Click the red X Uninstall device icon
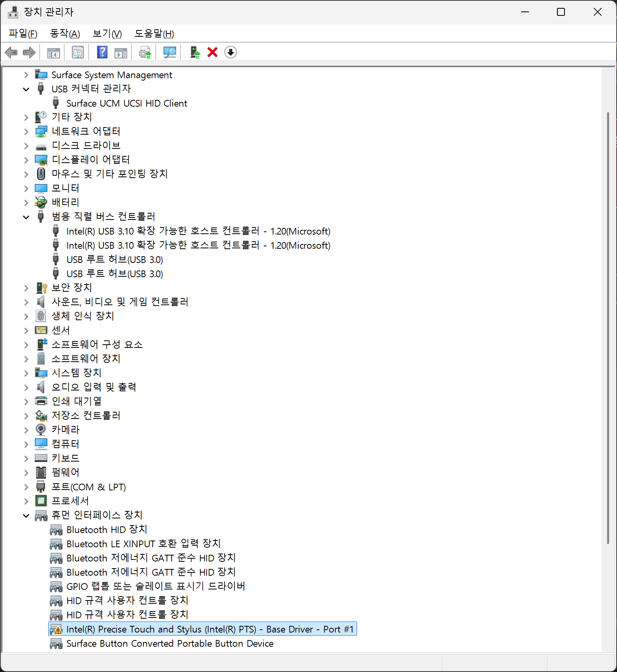This screenshot has height=672, width=617. pos(213,52)
